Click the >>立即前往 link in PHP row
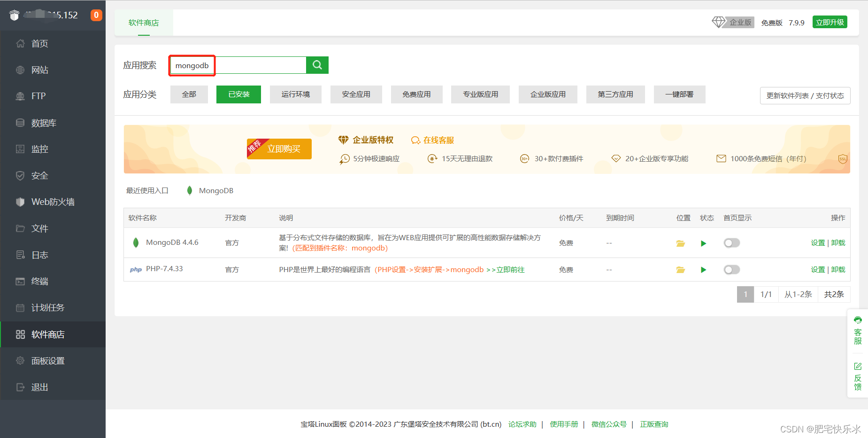The image size is (868, 438). (506, 270)
